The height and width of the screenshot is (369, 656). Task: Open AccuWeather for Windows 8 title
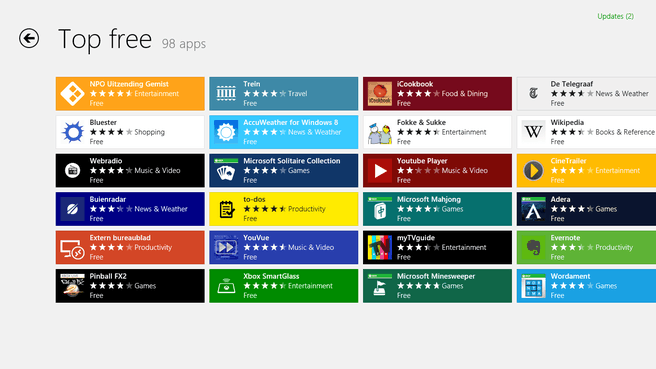tap(290, 122)
